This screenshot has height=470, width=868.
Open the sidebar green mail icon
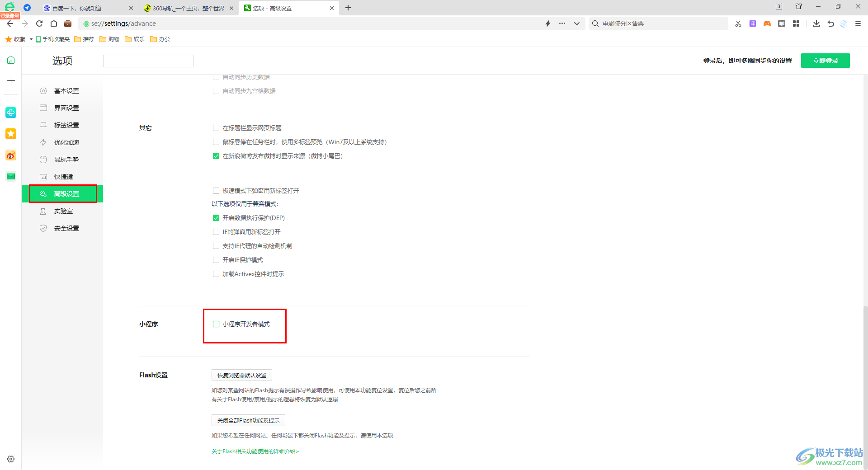click(11, 176)
